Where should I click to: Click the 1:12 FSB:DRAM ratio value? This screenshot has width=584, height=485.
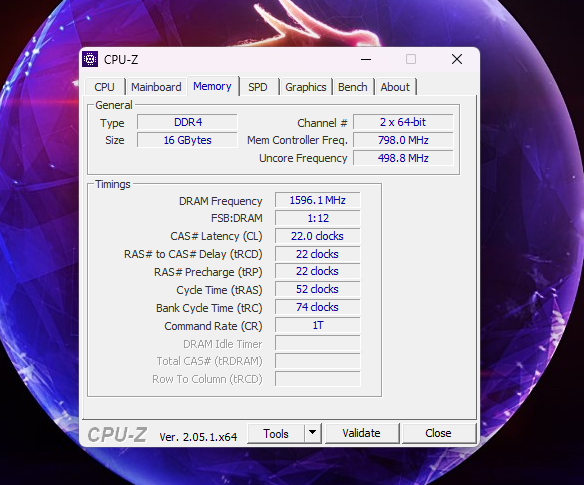(x=318, y=218)
